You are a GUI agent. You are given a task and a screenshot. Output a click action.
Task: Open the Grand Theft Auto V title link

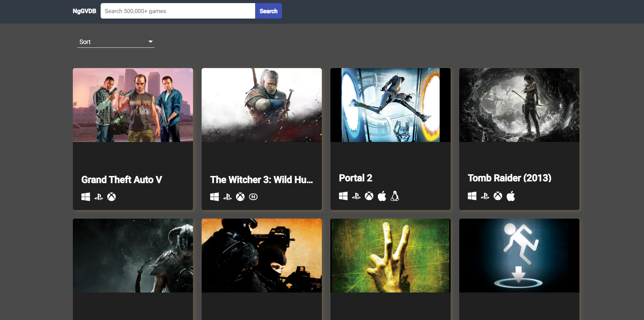coord(121,179)
